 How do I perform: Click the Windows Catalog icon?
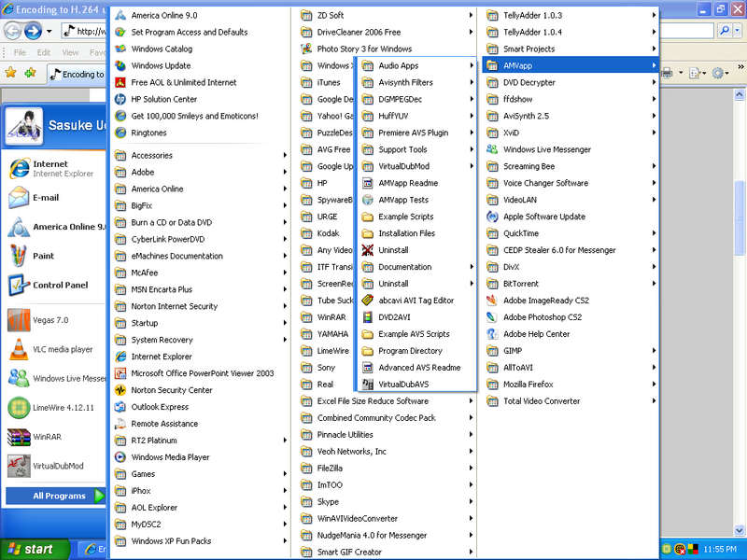tap(120, 49)
